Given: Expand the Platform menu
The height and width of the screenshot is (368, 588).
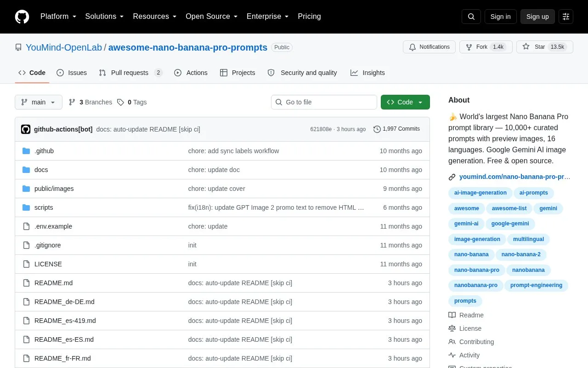Looking at the screenshot, I should 58,17.
